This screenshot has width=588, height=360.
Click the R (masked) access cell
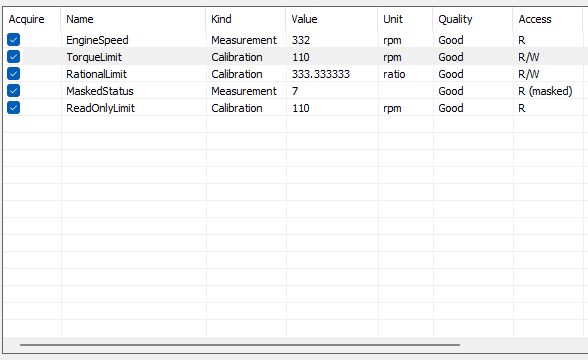(545, 91)
